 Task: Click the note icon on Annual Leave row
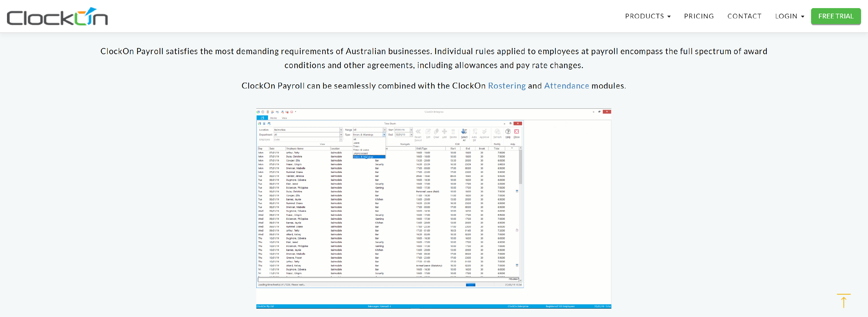(x=517, y=265)
